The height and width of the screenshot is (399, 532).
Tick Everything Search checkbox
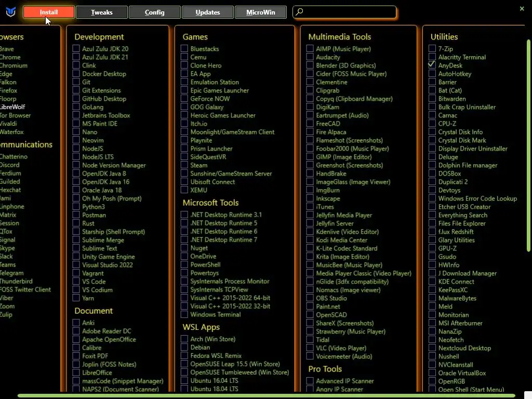(432, 215)
